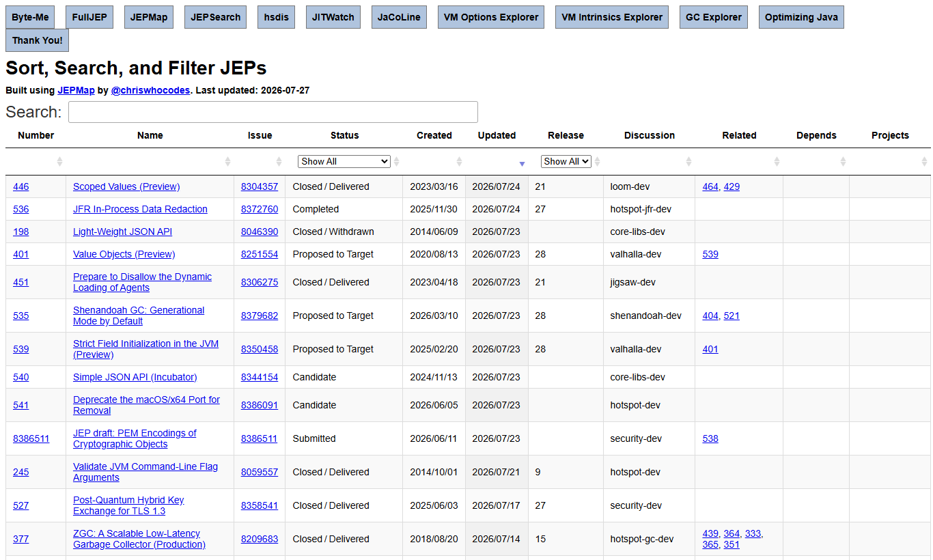Open Deprecate the macOS/x64 Port link
933x560 pixels.
tap(146, 405)
